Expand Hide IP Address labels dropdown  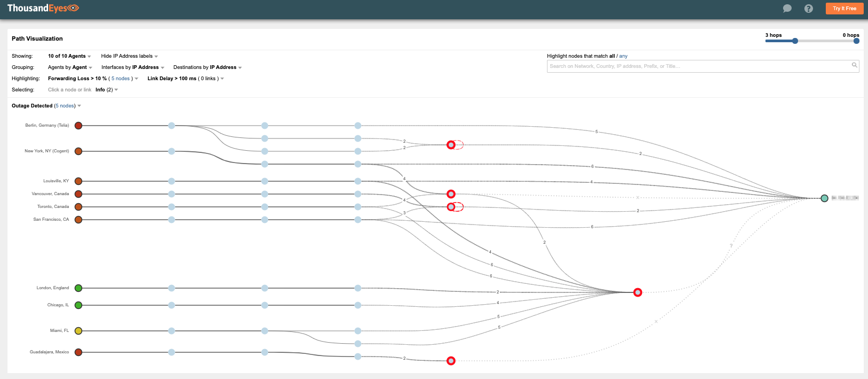[129, 56]
